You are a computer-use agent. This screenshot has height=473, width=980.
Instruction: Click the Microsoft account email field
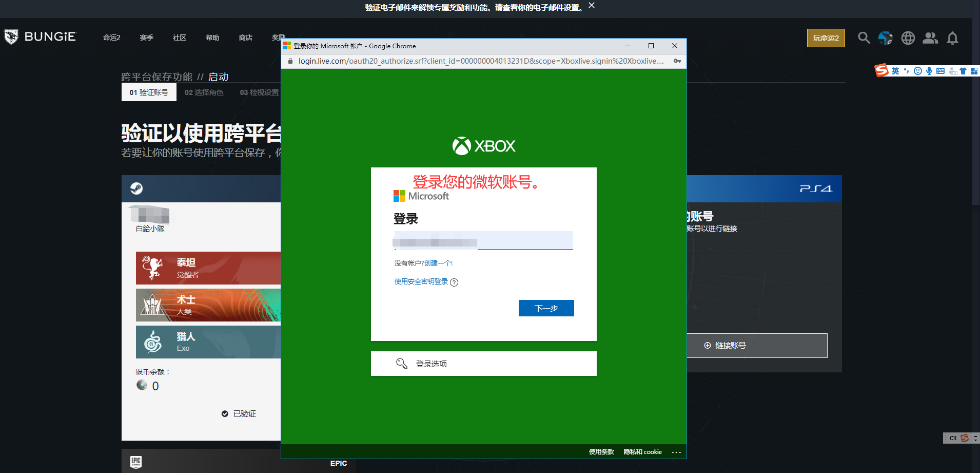pyautogui.click(x=482, y=241)
